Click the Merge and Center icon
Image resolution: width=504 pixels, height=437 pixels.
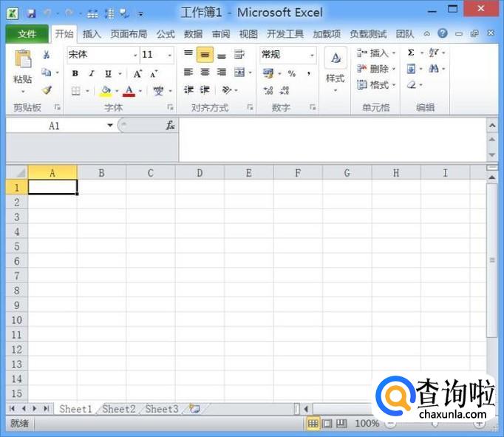(239, 72)
